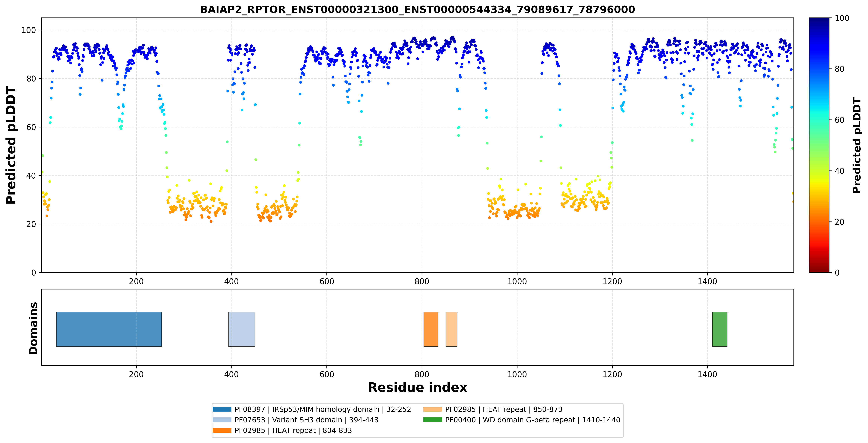868x443 pixels.
Task: Click legend text IRSp53/MIM homology domain 32-252
Action: [323, 409]
